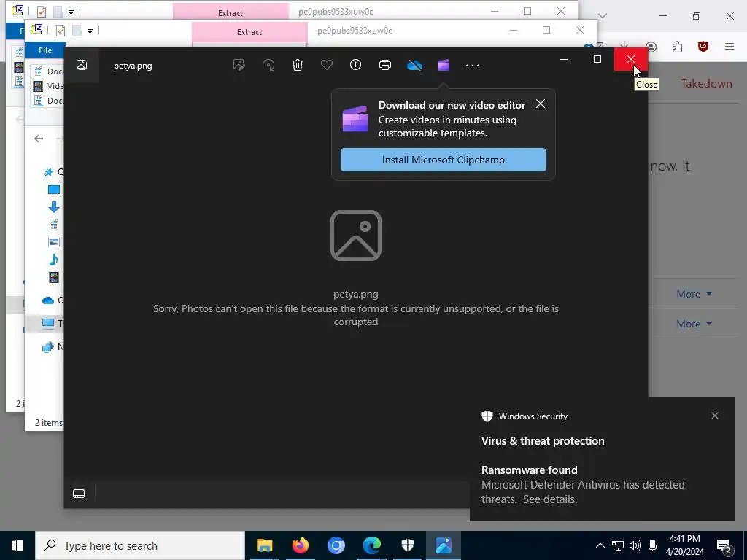Open the Firefox hamburger menu
Image resolution: width=747 pixels, height=560 pixels.
[x=729, y=47]
